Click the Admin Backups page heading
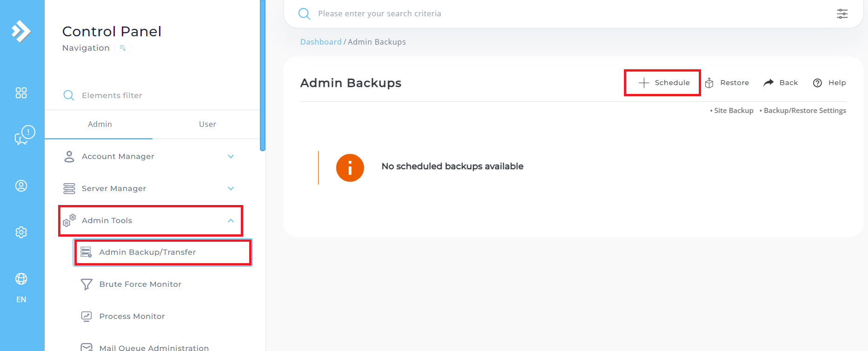 tap(351, 83)
